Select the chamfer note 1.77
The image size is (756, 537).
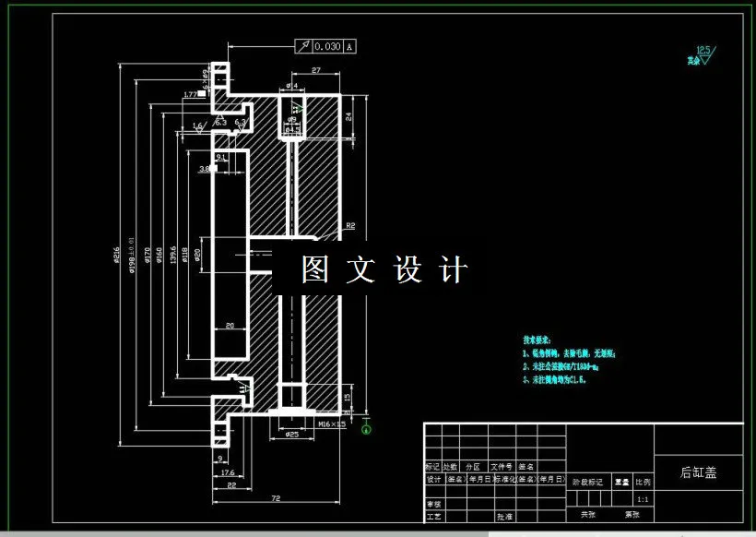(x=190, y=94)
